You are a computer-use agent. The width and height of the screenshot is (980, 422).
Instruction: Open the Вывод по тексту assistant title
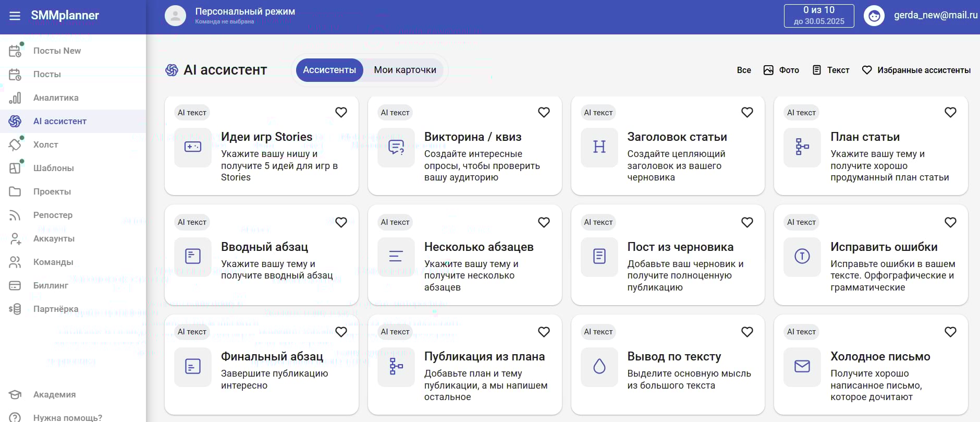click(x=674, y=356)
